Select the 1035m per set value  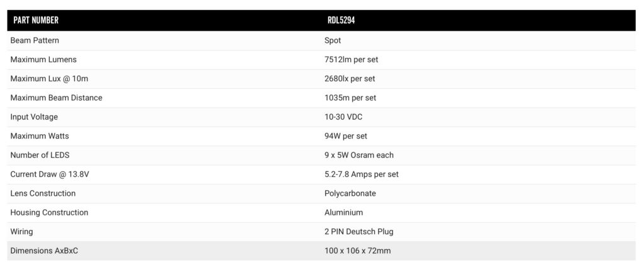coord(350,98)
